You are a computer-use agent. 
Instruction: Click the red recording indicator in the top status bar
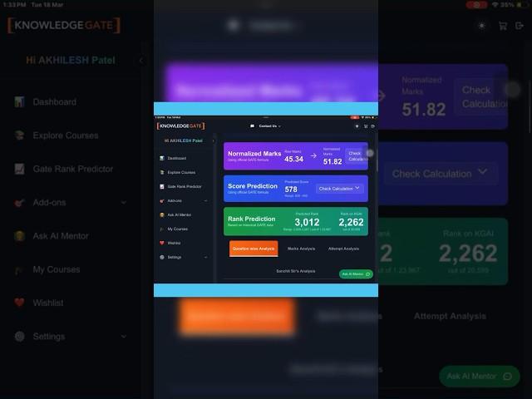476,5
